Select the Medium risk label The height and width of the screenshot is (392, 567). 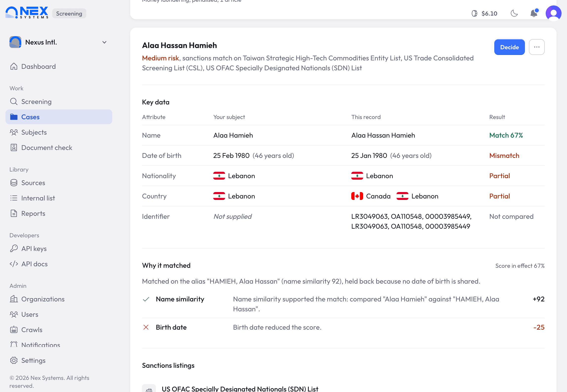click(x=160, y=58)
